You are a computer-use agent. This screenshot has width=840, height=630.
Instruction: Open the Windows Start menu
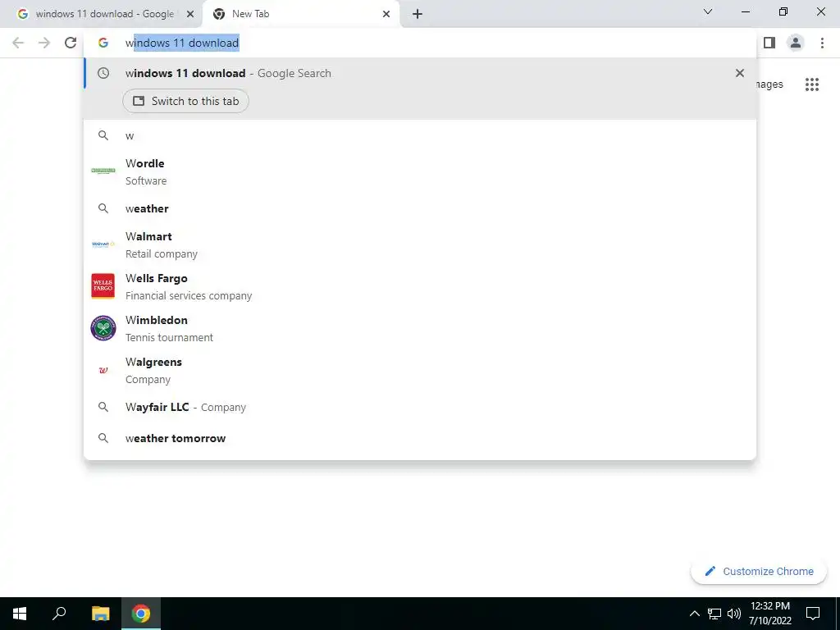pyautogui.click(x=20, y=614)
